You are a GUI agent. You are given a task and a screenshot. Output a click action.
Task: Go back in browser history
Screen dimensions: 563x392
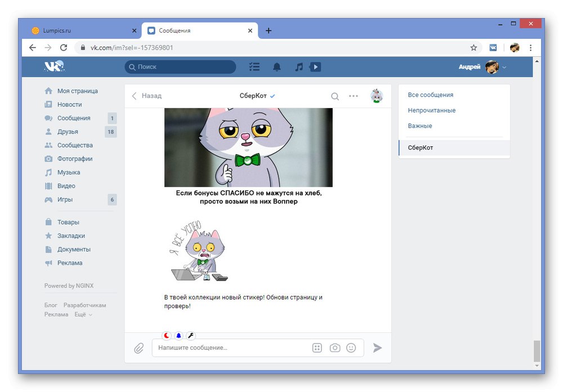[33, 47]
